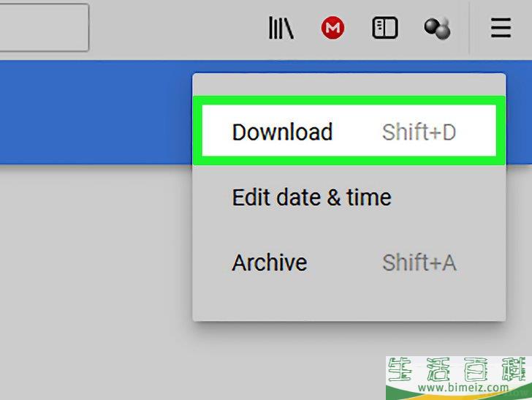Click the green highlight border around Download
Image resolution: width=532 pixels, height=400 pixels.
pos(349,101)
